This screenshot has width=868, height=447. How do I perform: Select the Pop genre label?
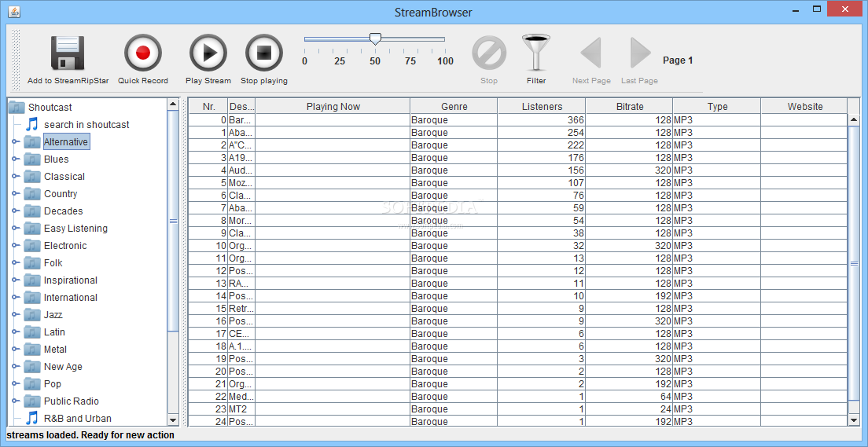[x=53, y=384]
